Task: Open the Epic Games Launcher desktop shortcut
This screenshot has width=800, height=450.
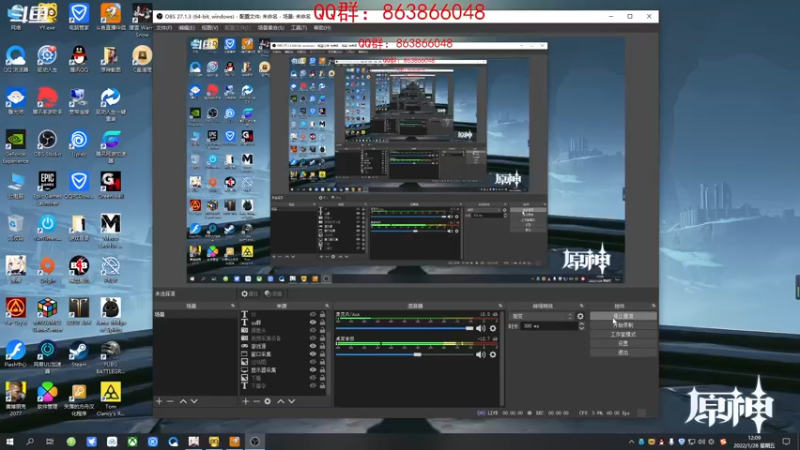Action: point(47,188)
